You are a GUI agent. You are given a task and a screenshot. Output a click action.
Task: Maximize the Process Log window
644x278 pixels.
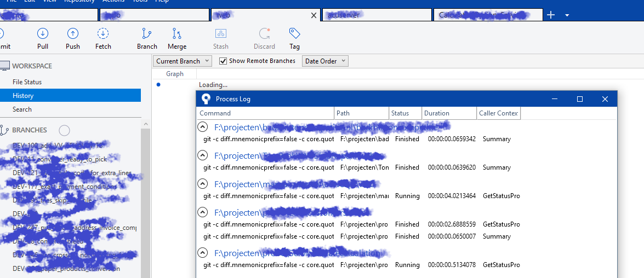(x=579, y=99)
